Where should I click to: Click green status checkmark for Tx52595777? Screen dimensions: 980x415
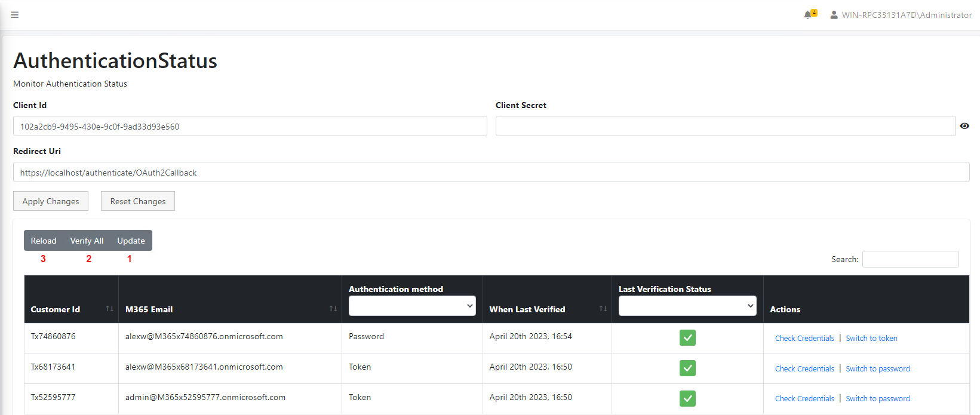click(x=687, y=398)
